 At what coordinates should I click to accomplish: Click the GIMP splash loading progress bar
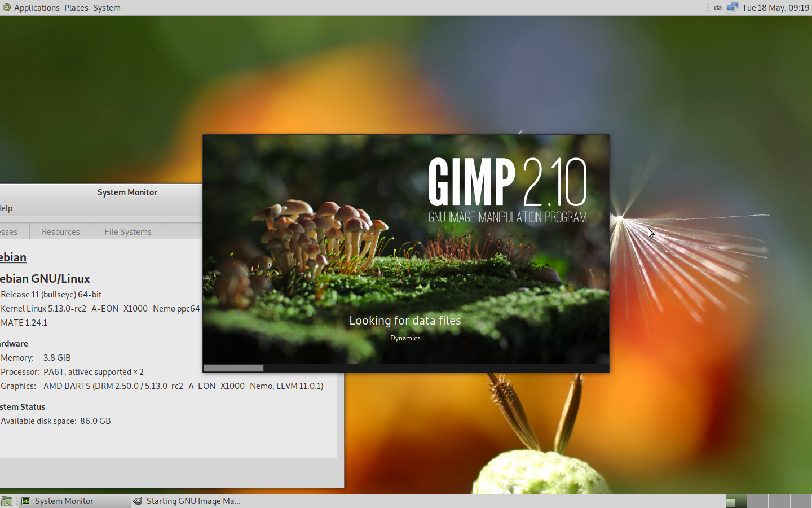tap(406, 368)
